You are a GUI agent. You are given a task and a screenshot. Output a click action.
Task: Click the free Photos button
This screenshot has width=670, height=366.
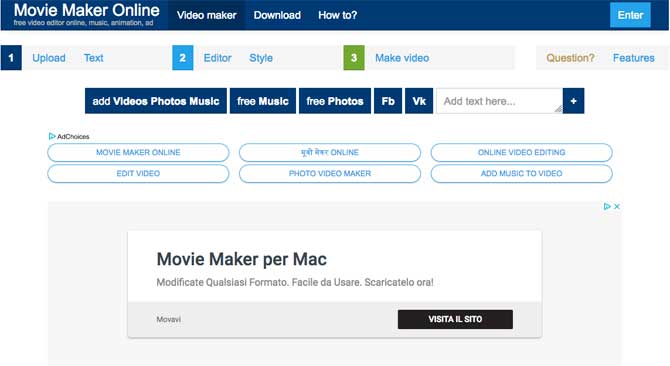[335, 101]
